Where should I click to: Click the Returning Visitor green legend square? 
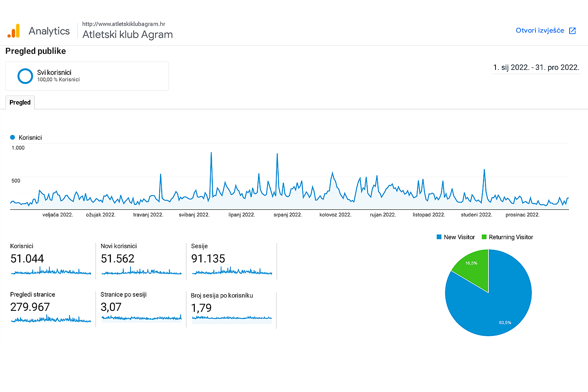point(484,237)
